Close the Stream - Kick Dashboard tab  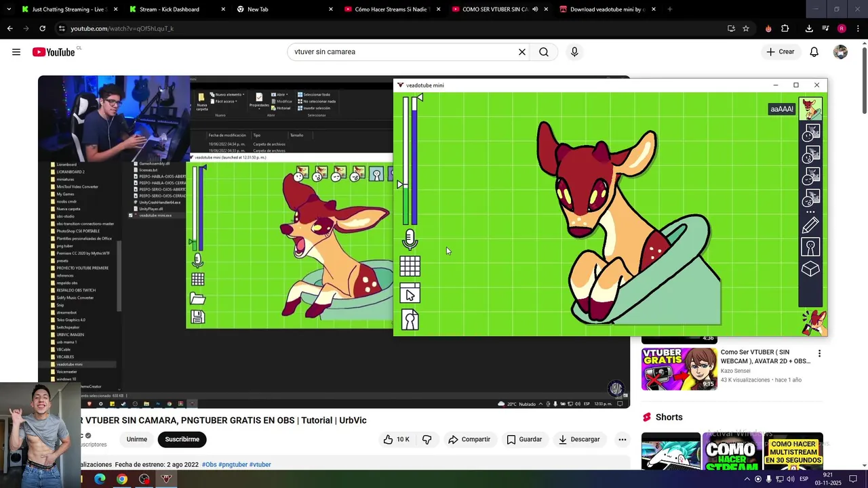[223, 9]
